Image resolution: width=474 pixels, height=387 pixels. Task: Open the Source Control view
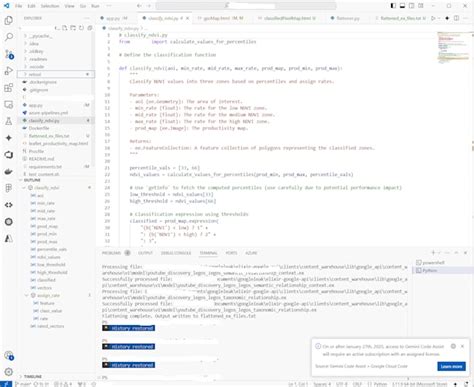click(x=9, y=54)
